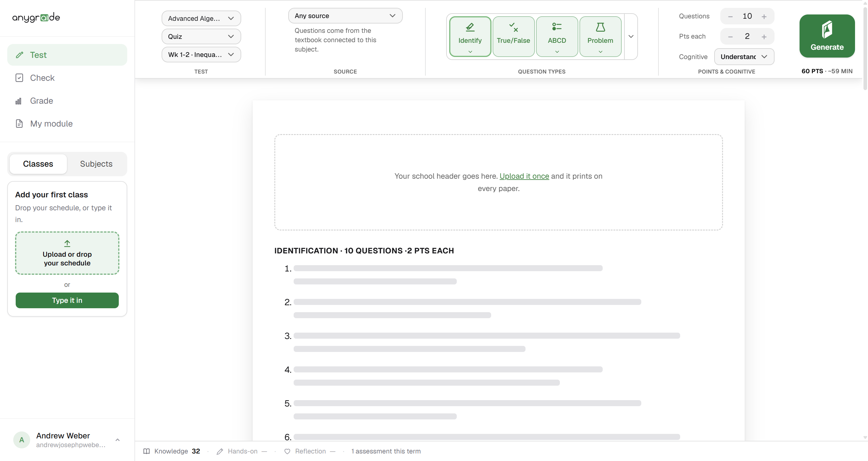
Task: Click the Generate button
Action: click(x=827, y=36)
